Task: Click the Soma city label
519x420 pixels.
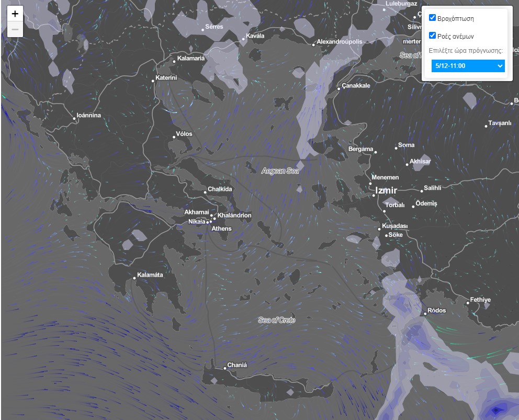Action: pyautogui.click(x=406, y=145)
